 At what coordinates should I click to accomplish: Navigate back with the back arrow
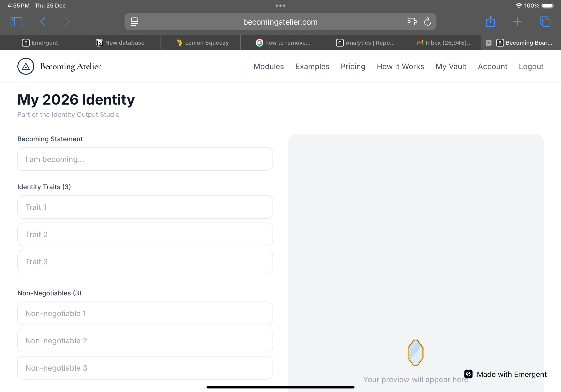point(43,22)
